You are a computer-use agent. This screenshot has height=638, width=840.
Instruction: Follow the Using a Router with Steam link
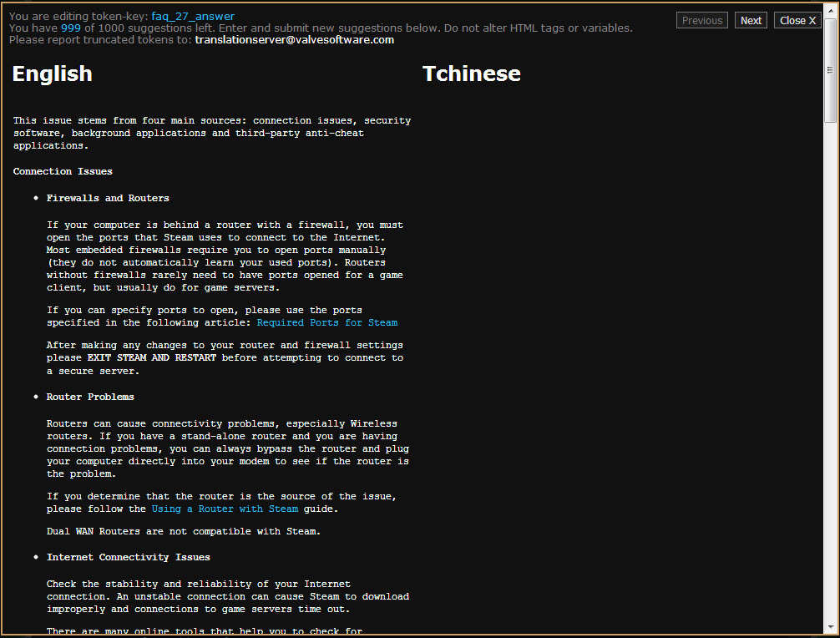pyautogui.click(x=225, y=509)
